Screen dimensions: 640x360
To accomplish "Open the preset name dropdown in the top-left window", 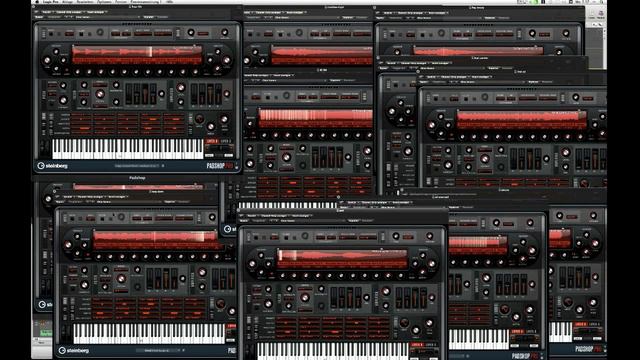I will pos(107,17).
